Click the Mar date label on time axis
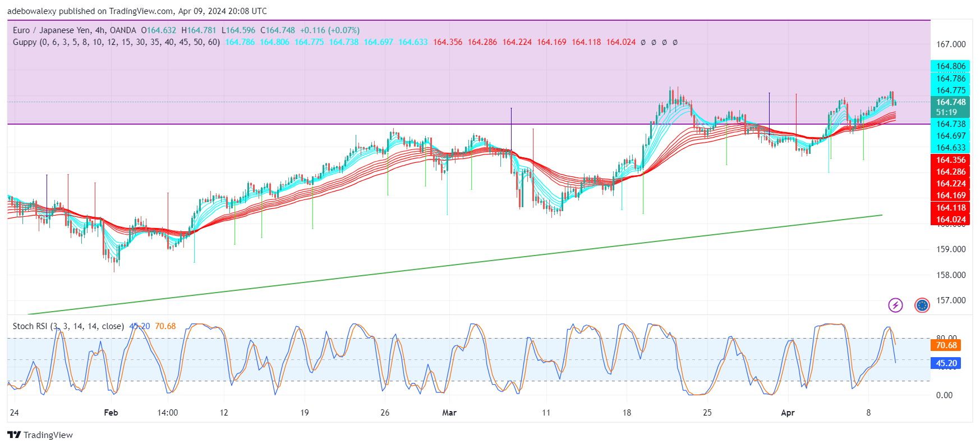 [x=449, y=413]
